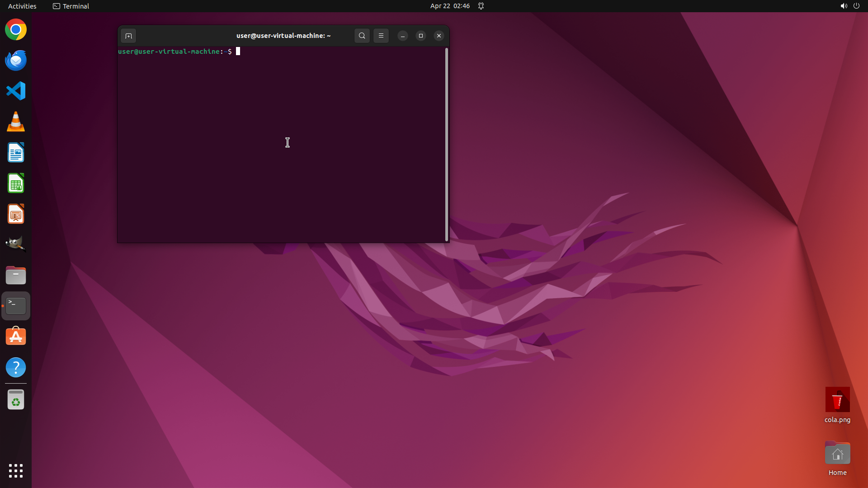
Task: Open LibreOffice Calc spreadsheet app
Action: [x=16, y=183]
